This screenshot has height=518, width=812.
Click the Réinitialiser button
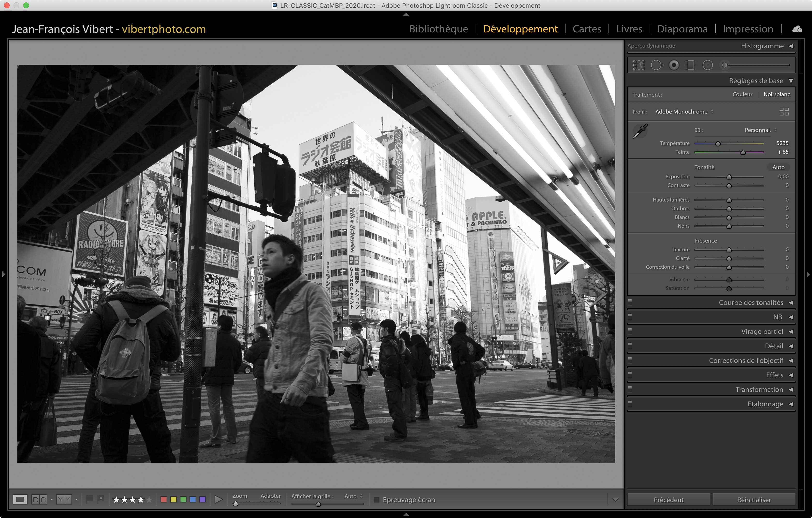pyautogui.click(x=754, y=499)
